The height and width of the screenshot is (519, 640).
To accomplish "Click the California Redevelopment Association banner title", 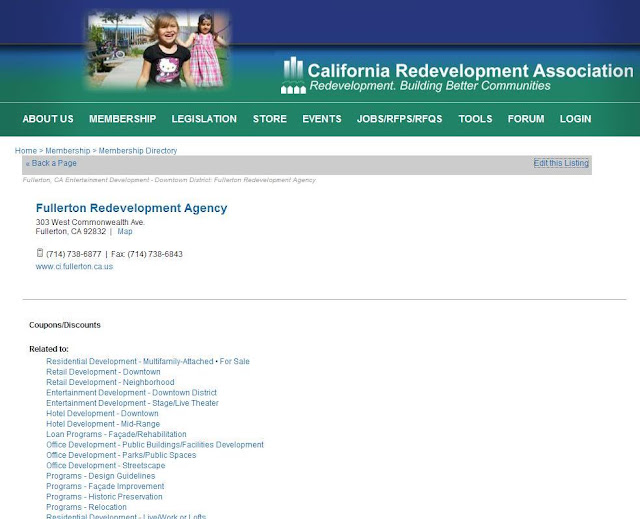I will (471, 71).
